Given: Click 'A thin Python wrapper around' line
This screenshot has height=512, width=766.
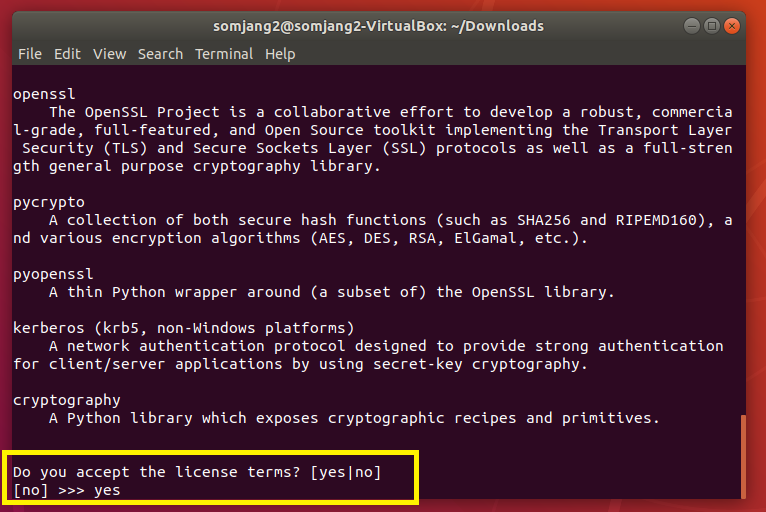Looking at the screenshot, I should pos(331,292).
